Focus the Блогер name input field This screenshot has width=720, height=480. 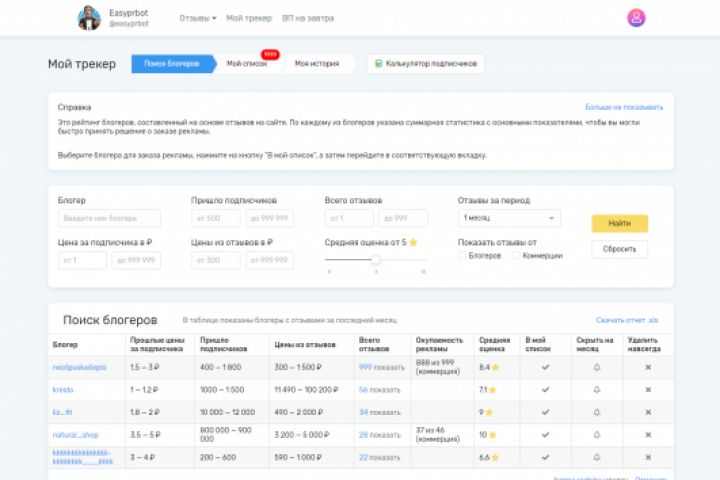(109, 218)
